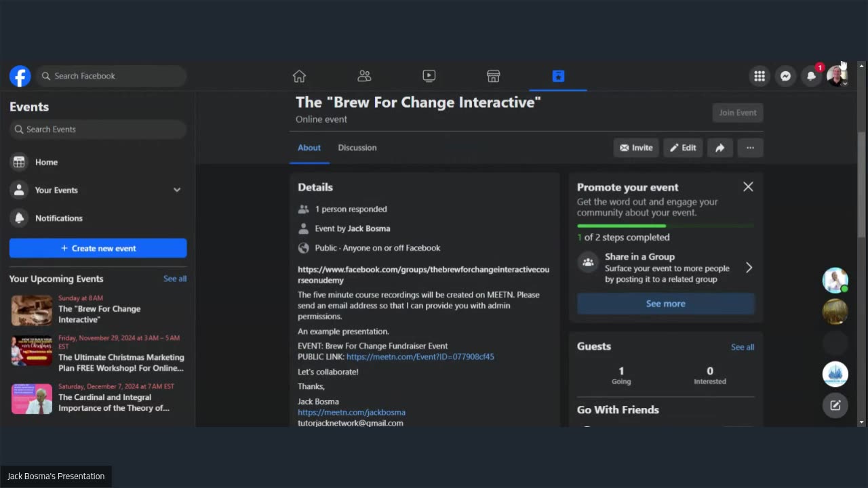Viewport: 868px width, 488px height.
Task: Open Brew For Change Interactive event thumbnail
Action: pyautogui.click(x=31, y=310)
